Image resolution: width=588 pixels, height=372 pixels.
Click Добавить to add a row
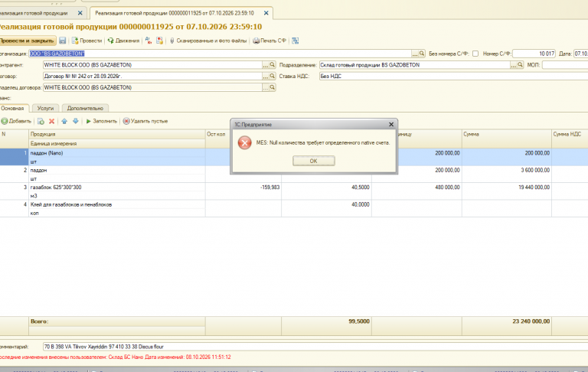pyautogui.click(x=16, y=121)
